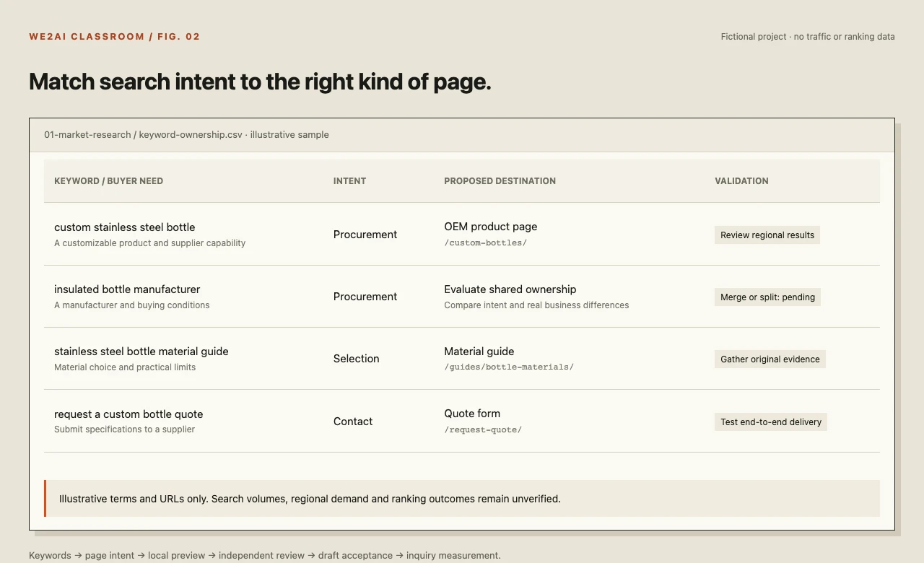
Task: Click the "Selection" intent cell
Action: click(357, 359)
